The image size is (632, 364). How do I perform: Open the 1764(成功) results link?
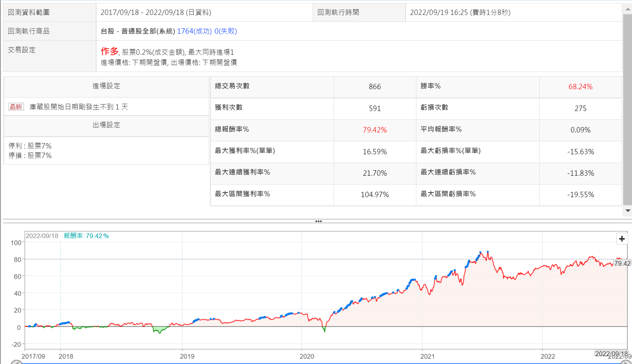pos(194,31)
